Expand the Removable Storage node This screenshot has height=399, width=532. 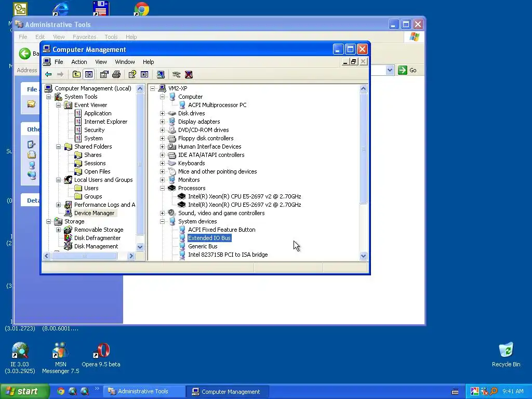pyautogui.click(x=58, y=230)
